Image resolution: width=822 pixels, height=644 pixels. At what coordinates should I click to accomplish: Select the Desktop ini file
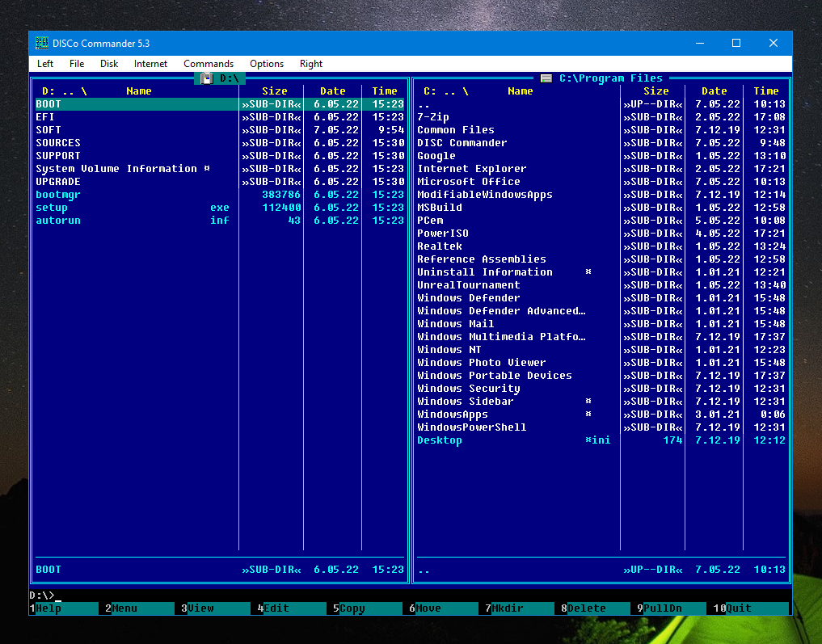tap(440, 440)
